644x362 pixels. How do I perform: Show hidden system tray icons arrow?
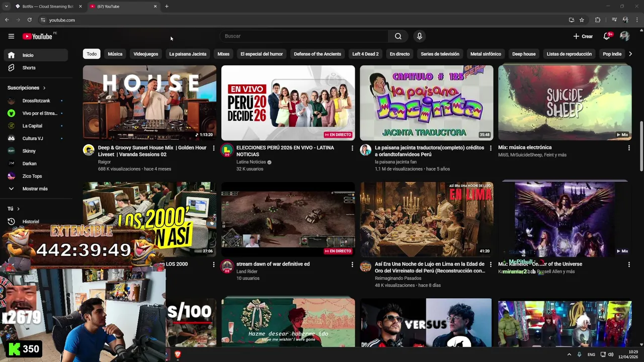click(569, 354)
